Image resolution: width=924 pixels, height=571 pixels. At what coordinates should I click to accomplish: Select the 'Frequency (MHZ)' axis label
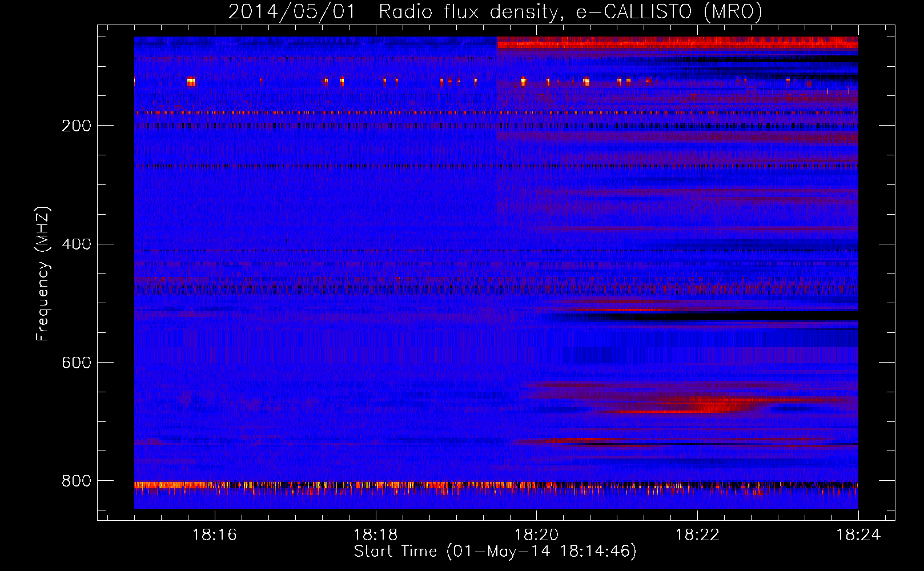pos(43,274)
